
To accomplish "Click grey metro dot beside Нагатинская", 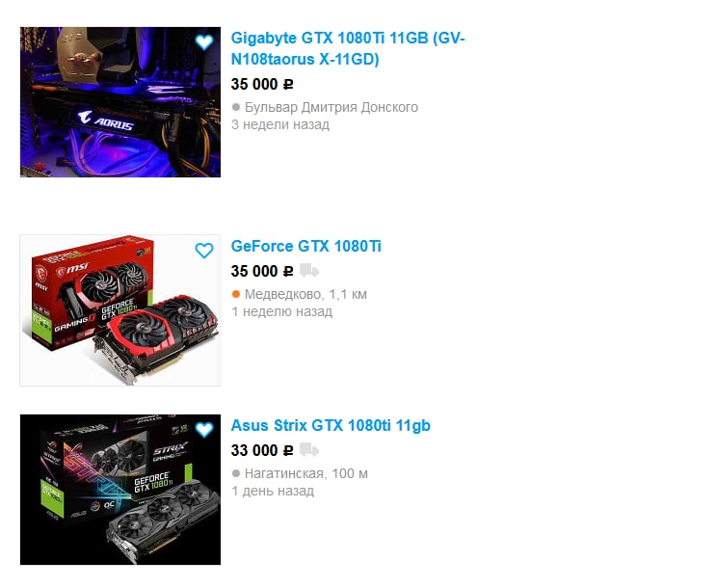I will (236, 473).
